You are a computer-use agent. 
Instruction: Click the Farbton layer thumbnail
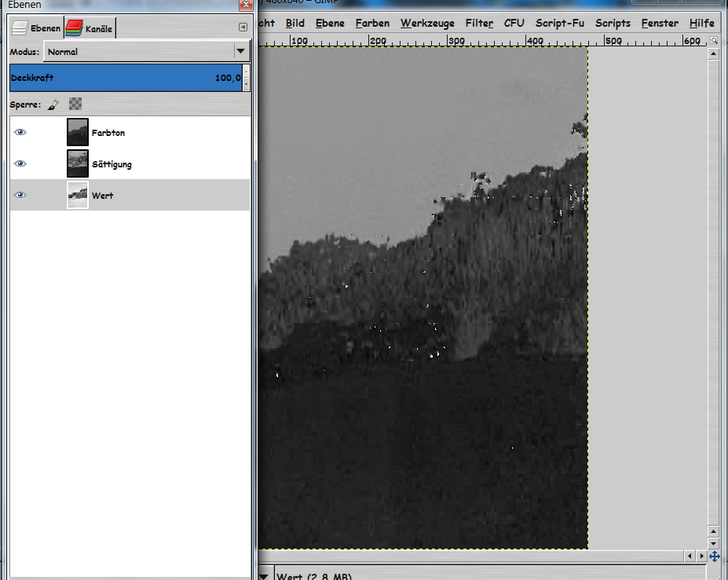(78, 132)
